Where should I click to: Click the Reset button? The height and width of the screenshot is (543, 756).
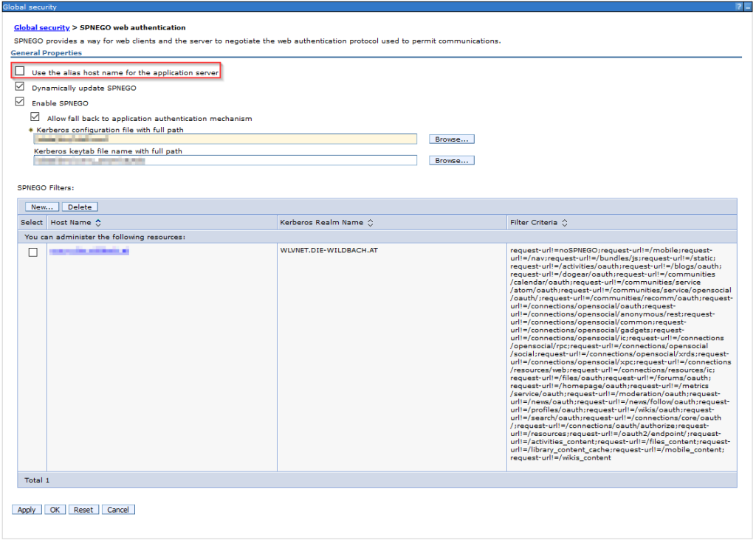pos(83,510)
